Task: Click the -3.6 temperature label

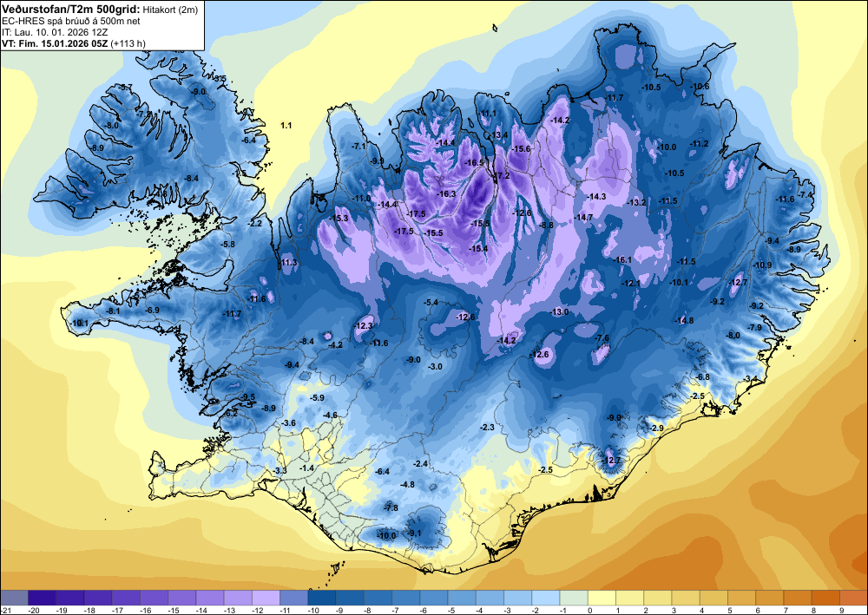Action: coord(288,422)
